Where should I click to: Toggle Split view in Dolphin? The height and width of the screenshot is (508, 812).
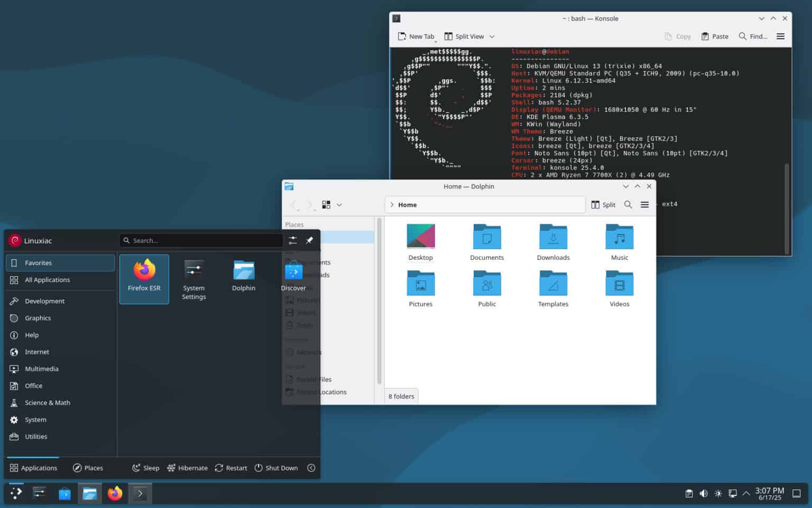point(603,204)
